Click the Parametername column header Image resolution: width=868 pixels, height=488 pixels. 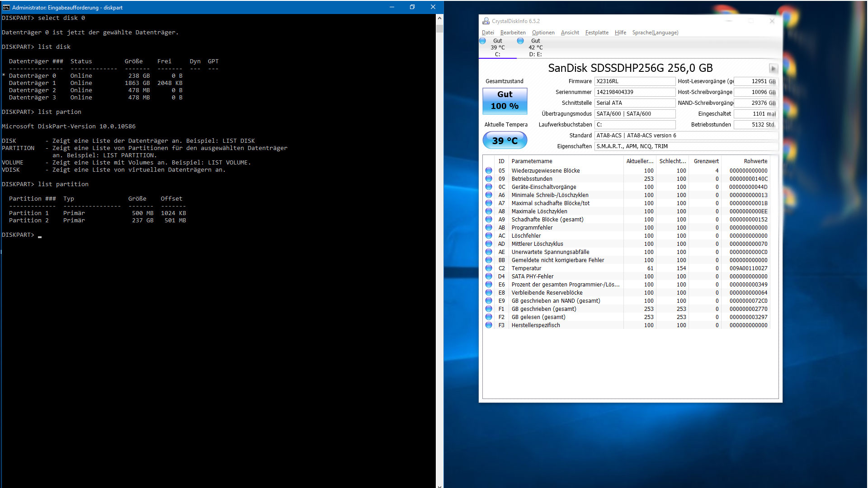click(x=532, y=161)
